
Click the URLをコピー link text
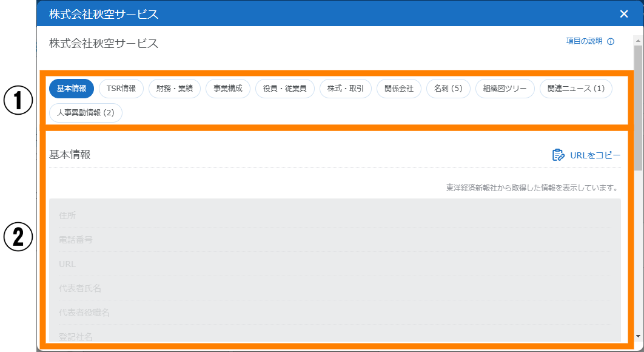pyautogui.click(x=595, y=155)
